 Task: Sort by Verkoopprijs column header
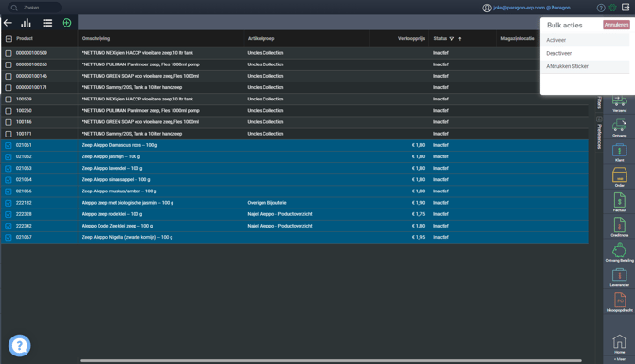coord(411,39)
